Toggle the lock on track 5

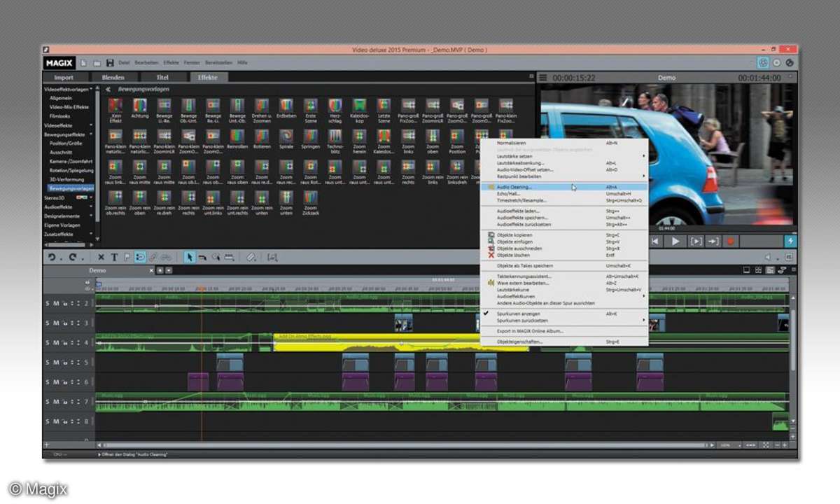(x=64, y=363)
